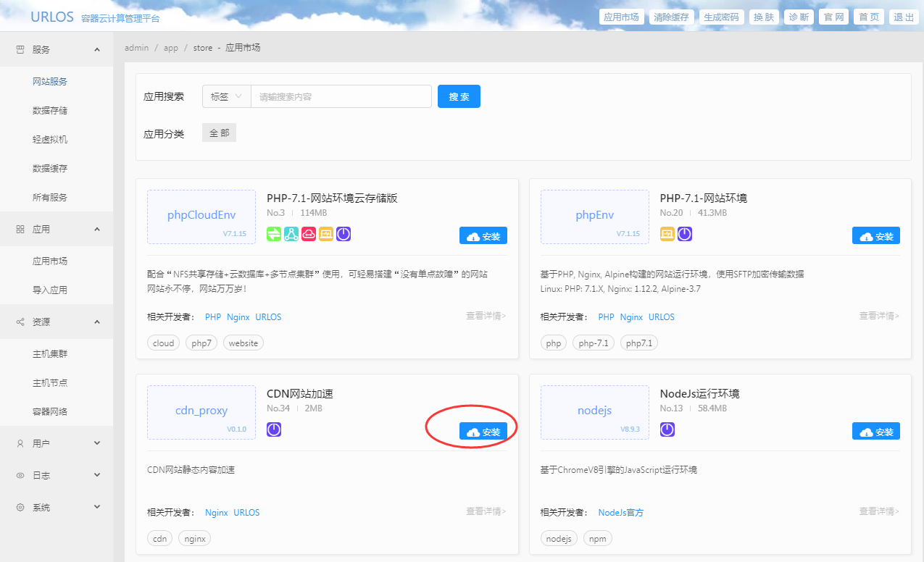
Task: Open the 标签 search type dropdown
Action: coord(226,96)
